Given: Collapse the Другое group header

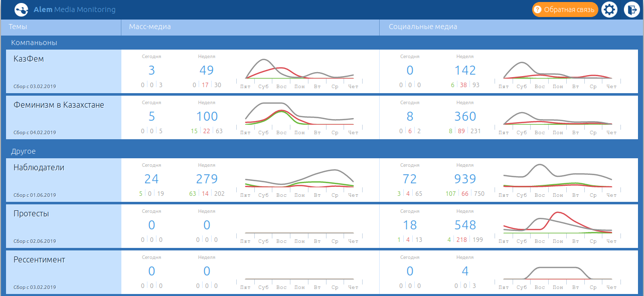Looking at the screenshot, I should click(x=25, y=151).
